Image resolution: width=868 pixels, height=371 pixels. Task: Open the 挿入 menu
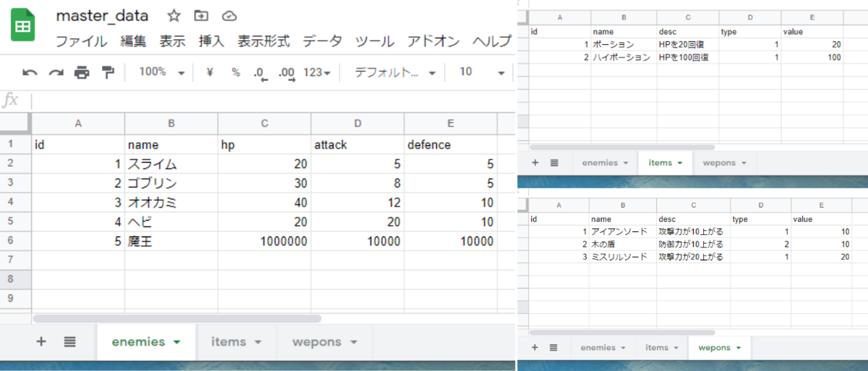click(x=211, y=41)
